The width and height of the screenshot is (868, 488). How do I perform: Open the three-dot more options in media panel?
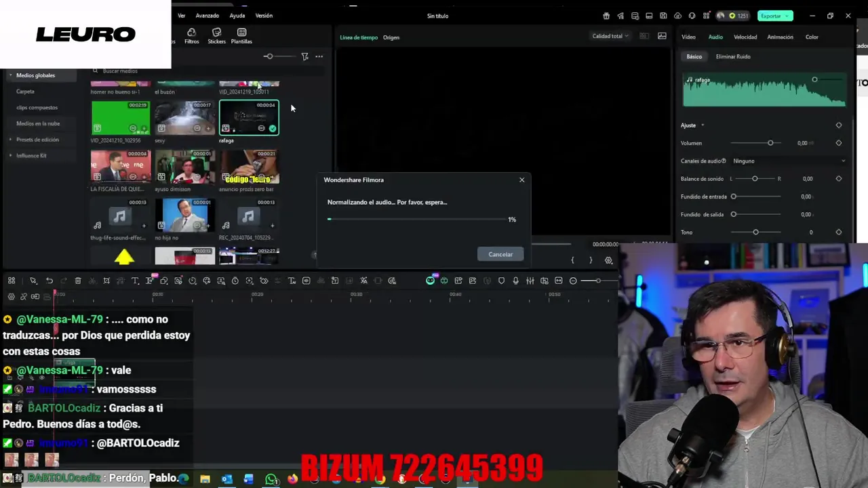319,56
